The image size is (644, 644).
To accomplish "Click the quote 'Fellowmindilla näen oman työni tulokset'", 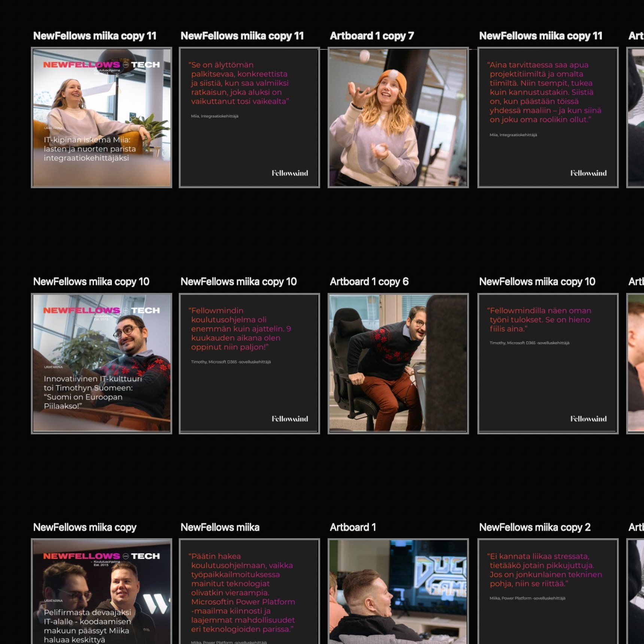I will [x=539, y=320].
